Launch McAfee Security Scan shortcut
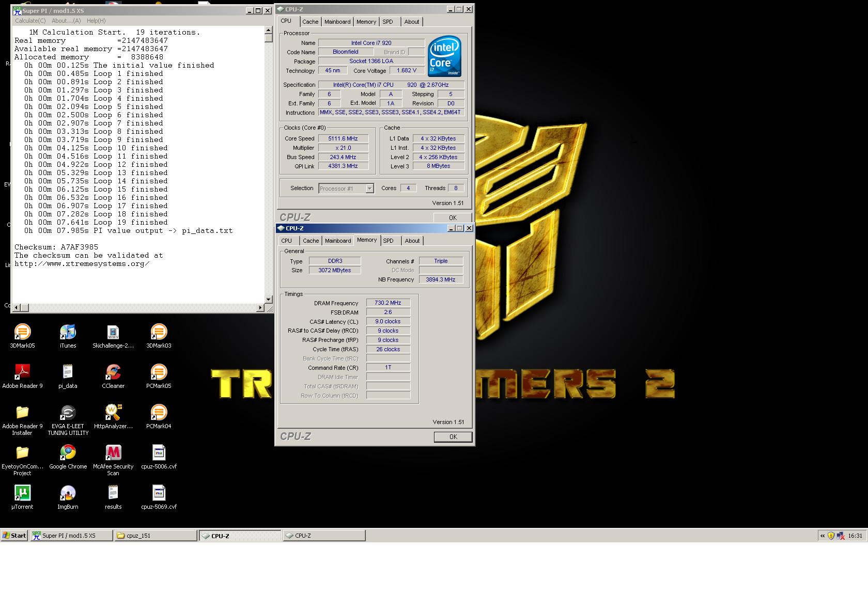 [113, 460]
